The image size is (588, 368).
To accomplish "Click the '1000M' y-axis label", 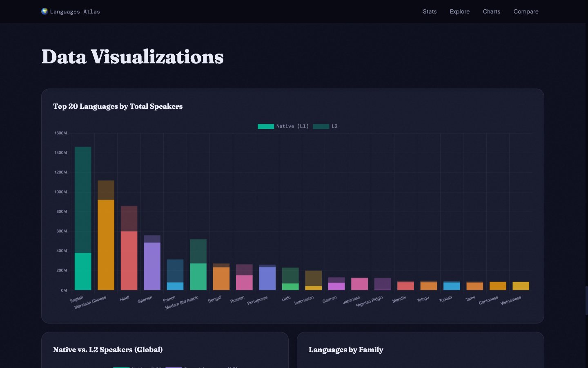I will [x=60, y=192].
